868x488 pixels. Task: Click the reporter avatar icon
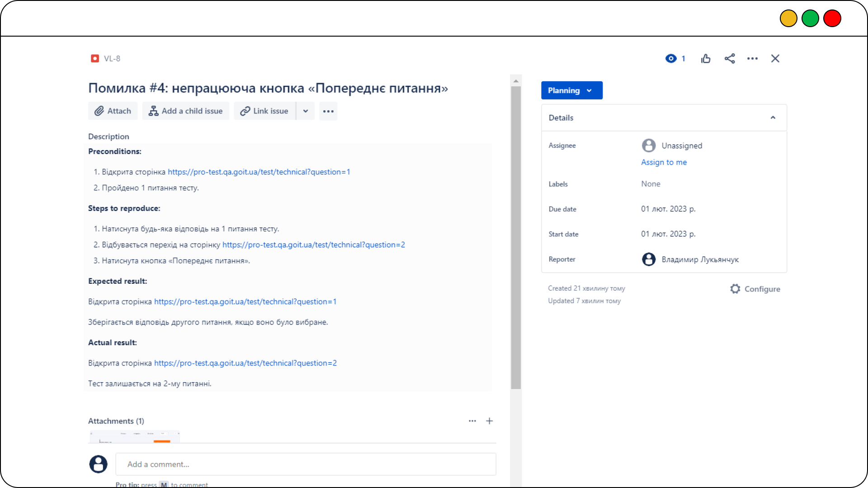tap(649, 259)
